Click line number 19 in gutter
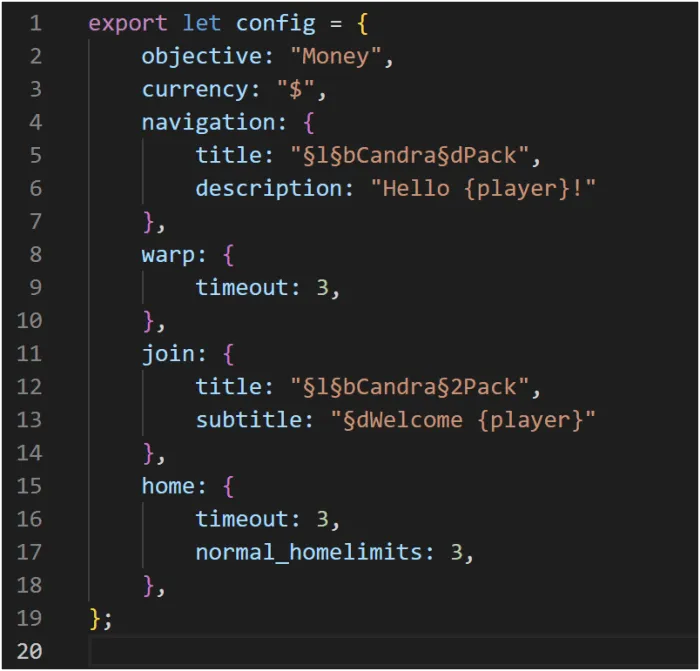The width and height of the screenshot is (700, 671). (x=29, y=618)
